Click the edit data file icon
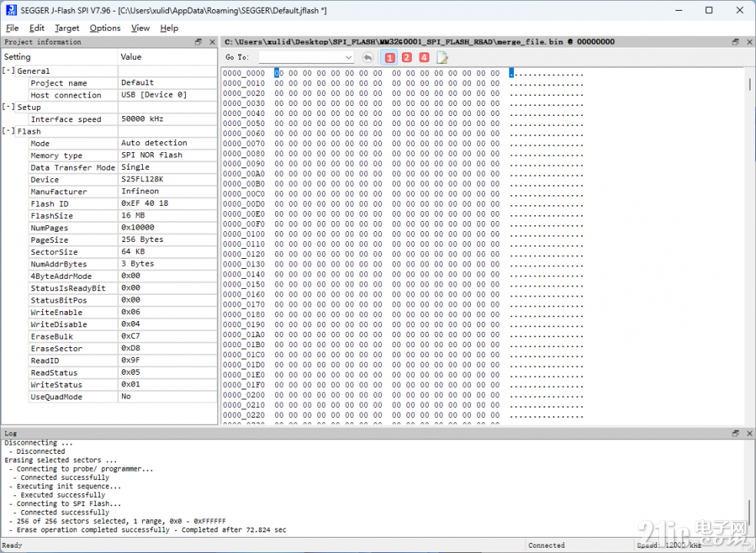The width and height of the screenshot is (756, 553). click(x=442, y=58)
